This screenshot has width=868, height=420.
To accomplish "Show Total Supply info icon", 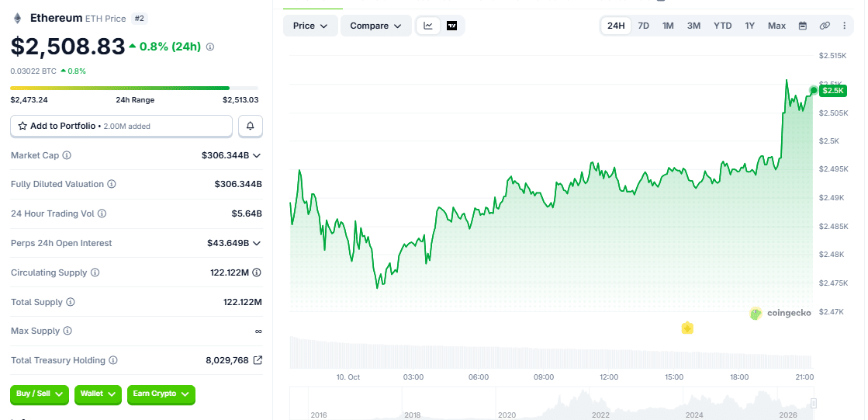I will (71, 302).
